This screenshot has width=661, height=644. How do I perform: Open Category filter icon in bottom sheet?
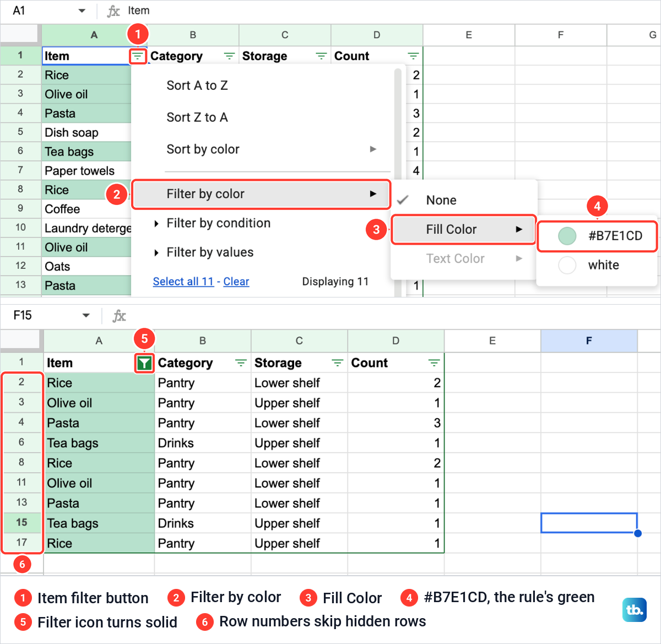tap(241, 363)
